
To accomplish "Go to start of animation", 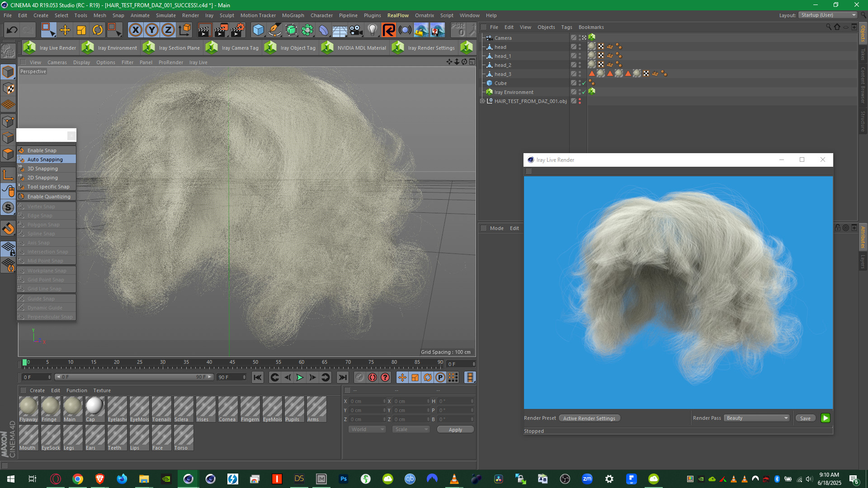I will (x=257, y=377).
